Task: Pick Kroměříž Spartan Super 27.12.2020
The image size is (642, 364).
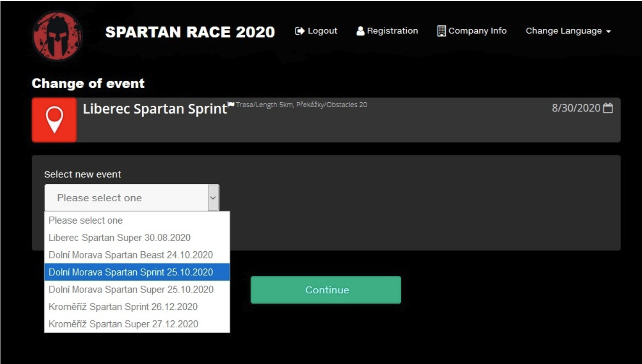Action: (x=123, y=324)
